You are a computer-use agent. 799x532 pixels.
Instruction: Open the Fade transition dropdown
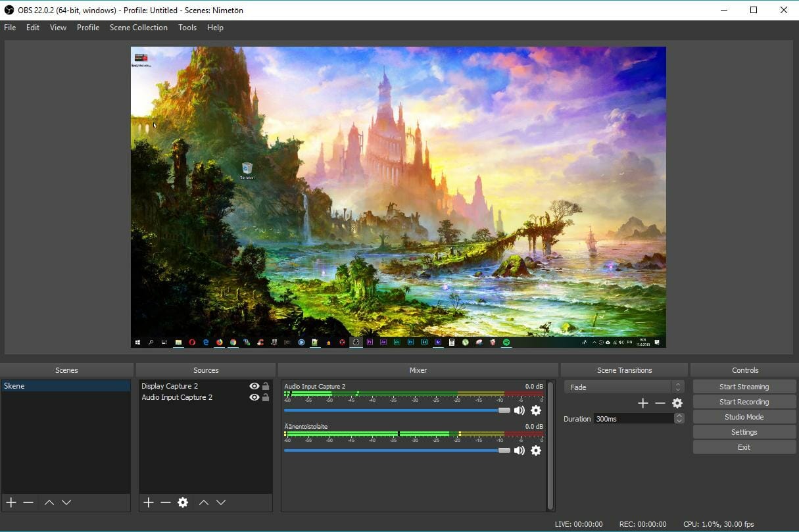[621, 387]
